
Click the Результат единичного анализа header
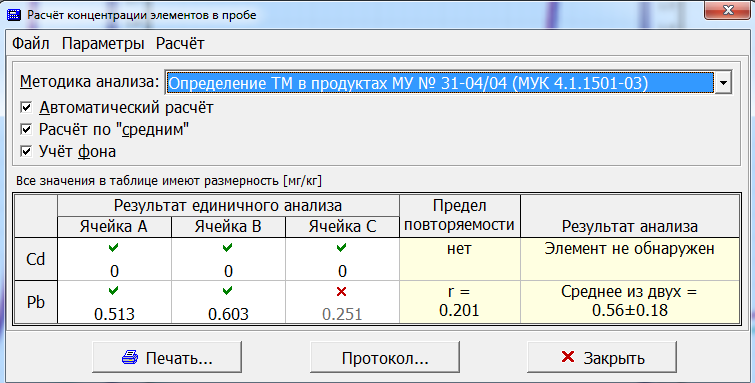tap(228, 206)
